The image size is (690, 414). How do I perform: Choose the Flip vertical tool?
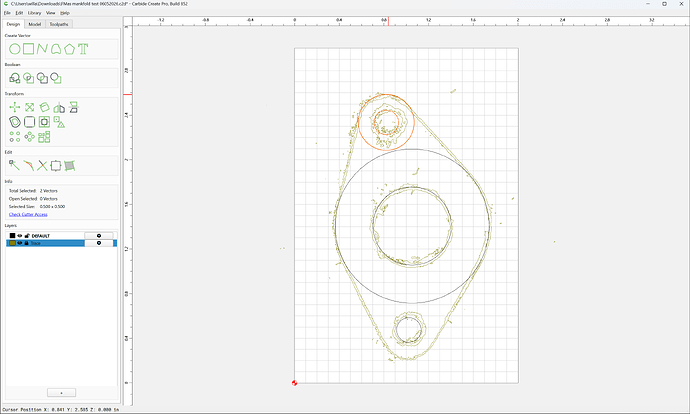tap(73, 107)
